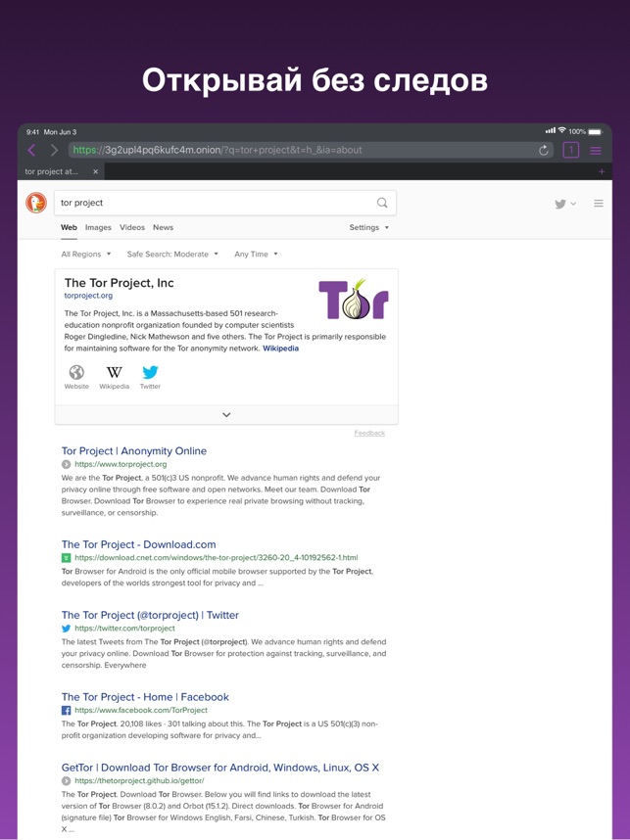This screenshot has width=630, height=840.
Task: Switch to the Images tab
Action: pyautogui.click(x=98, y=228)
